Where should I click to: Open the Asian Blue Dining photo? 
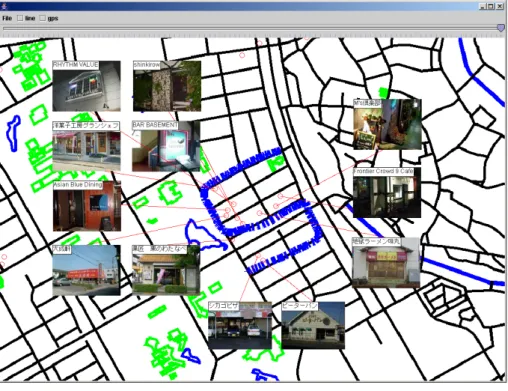[x=87, y=206]
